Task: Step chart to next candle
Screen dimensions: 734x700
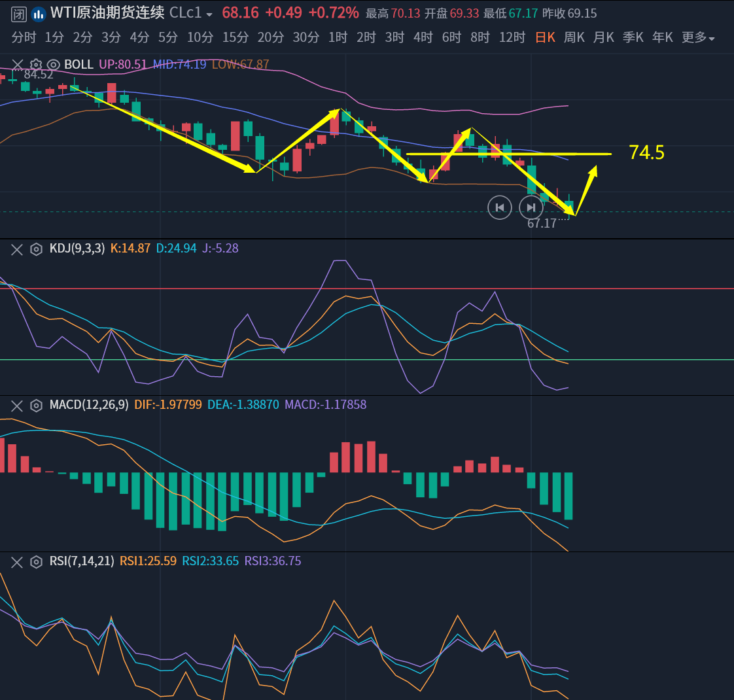Action: point(531,207)
